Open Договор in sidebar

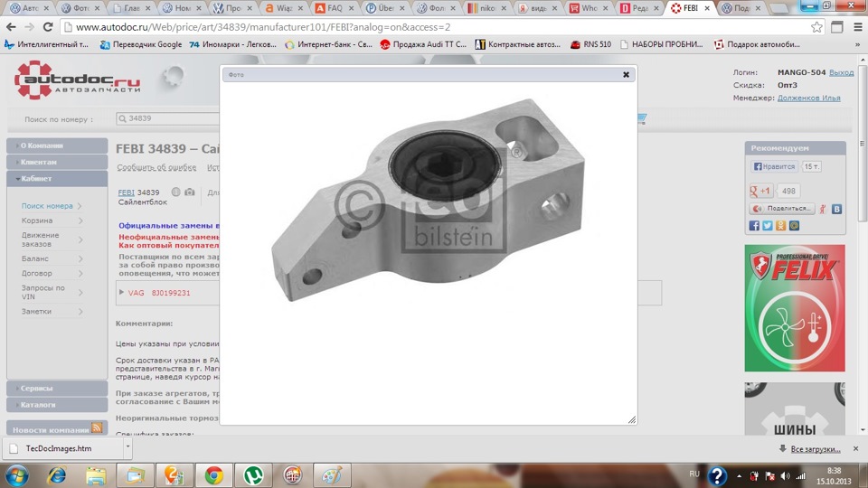point(36,273)
